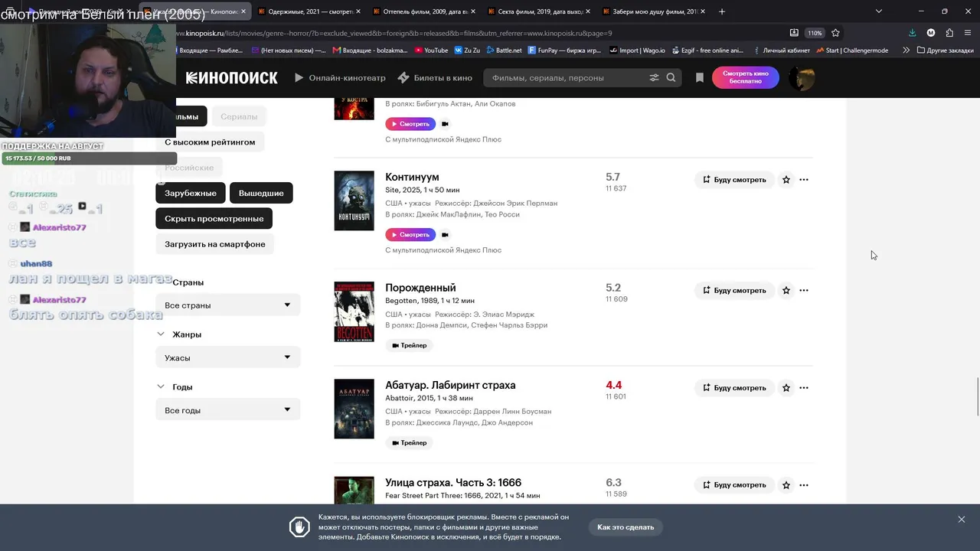This screenshot has width=980, height=551.
Task: Click the 110% zoom level indicator
Action: pyautogui.click(x=815, y=33)
